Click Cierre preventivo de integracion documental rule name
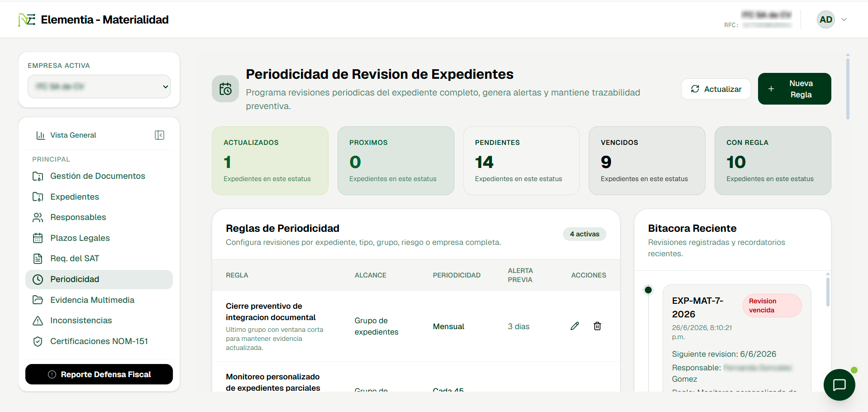 coord(271,312)
